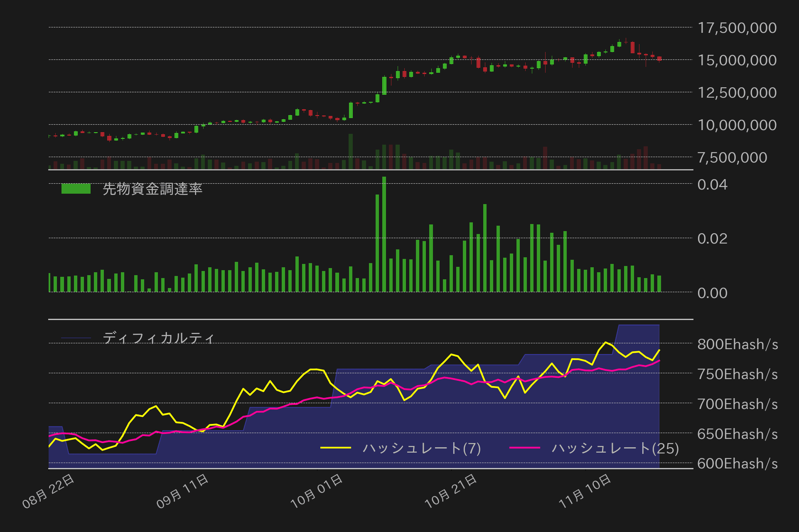Click the 10月 21日 date axis label
Viewport: 799px width, 532px height.
[x=451, y=491]
